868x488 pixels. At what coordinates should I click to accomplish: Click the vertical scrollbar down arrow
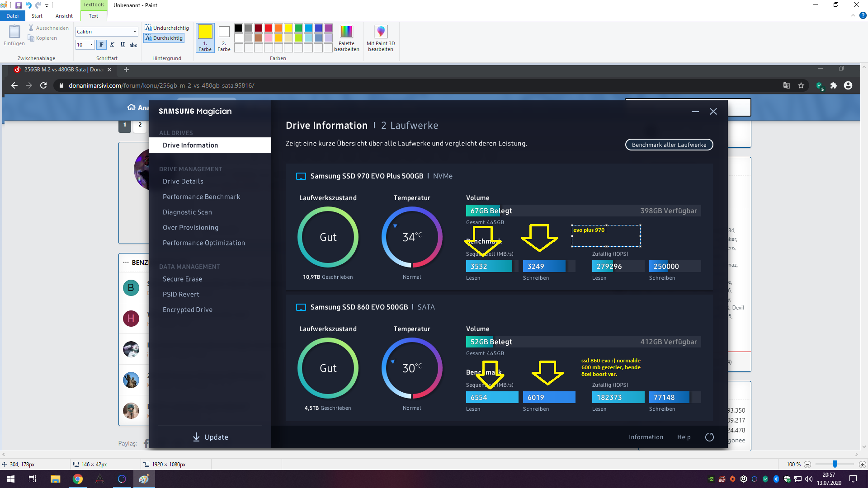pyautogui.click(x=864, y=446)
